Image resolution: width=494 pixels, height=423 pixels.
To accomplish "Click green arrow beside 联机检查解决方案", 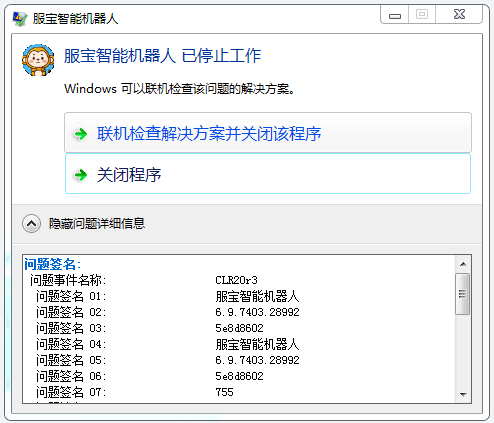I will click(x=80, y=134).
